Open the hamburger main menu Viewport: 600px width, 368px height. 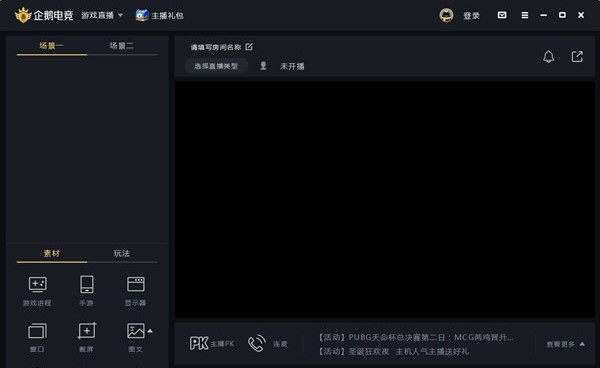click(x=525, y=15)
